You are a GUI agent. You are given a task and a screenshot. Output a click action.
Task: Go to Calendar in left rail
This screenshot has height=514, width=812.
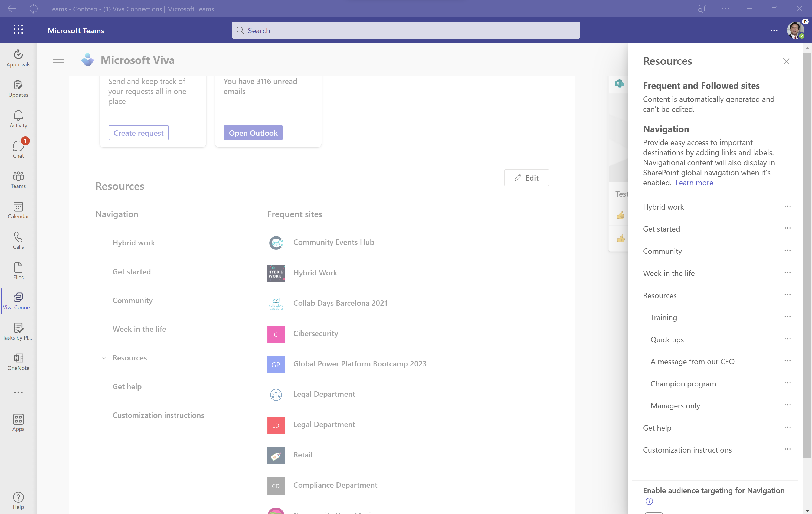pyautogui.click(x=18, y=210)
